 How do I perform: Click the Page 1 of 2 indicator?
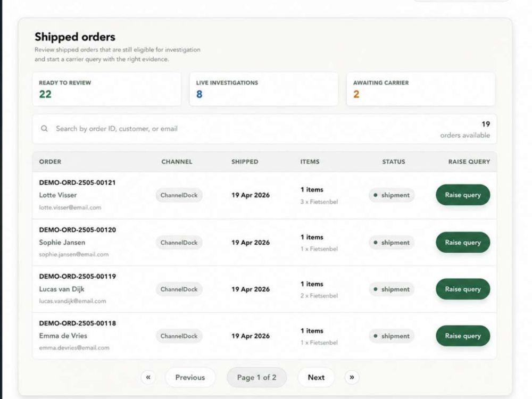[x=256, y=377]
